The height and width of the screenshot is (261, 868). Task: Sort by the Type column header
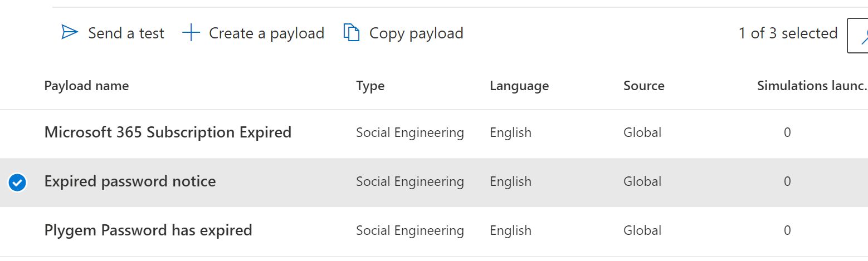click(x=370, y=86)
